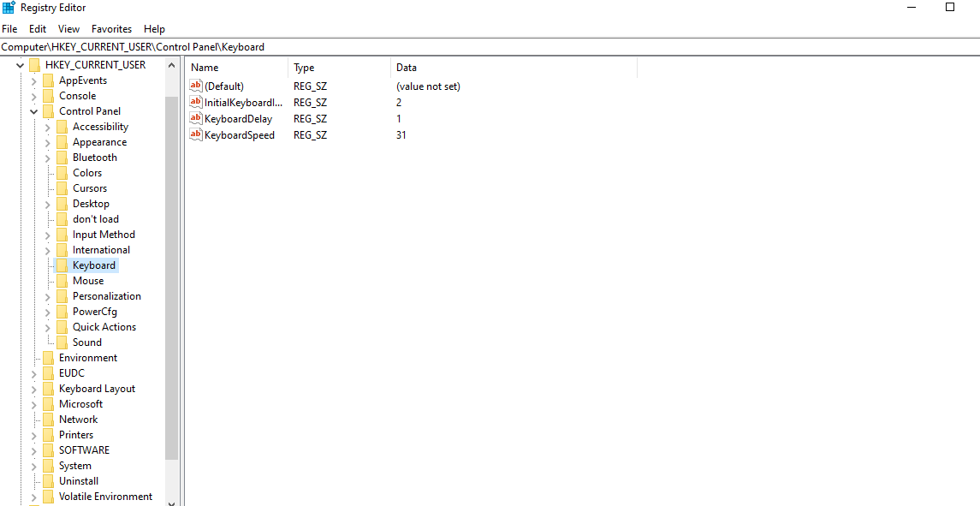Maximize the Registry Editor window
This screenshot has height=506, width=980.
pos(950,8)
